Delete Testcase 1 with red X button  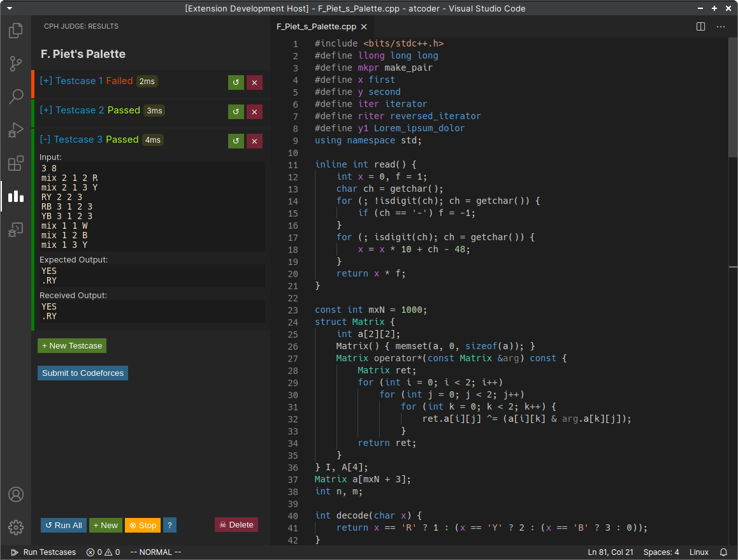pos(254,82)
